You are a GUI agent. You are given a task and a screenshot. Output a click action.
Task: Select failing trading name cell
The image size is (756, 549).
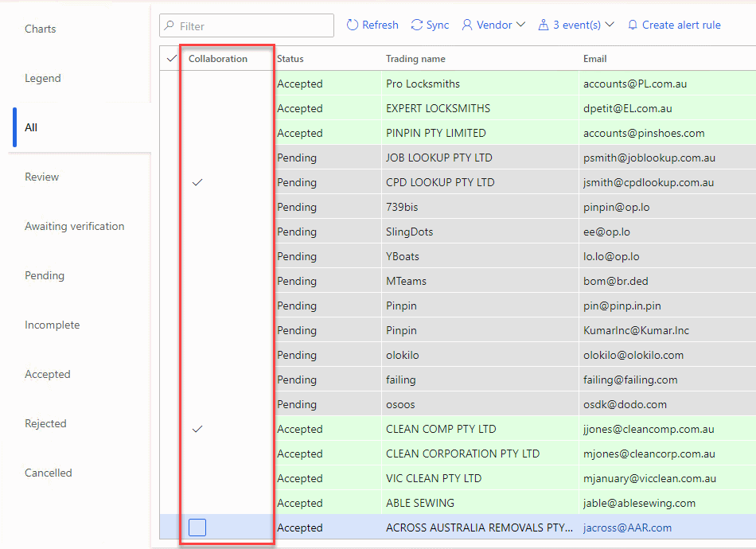(x=480, y=380)
